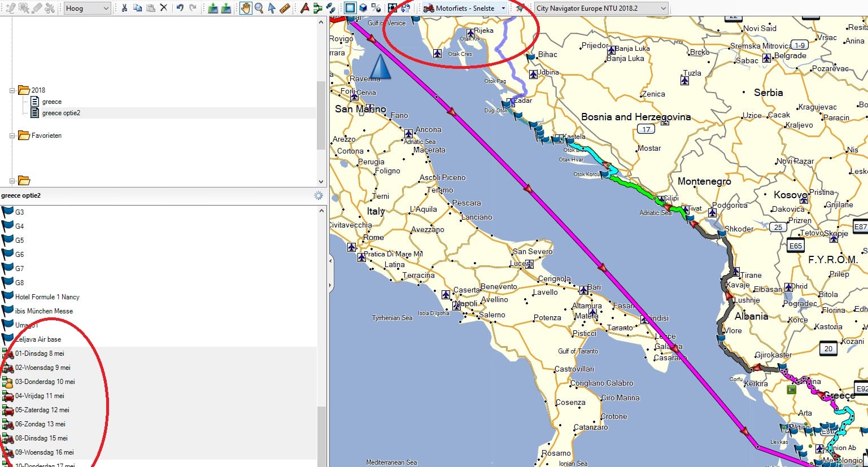Select route 06-Zondag 13 mei
The image size is (868, 467).
(158, 424)
